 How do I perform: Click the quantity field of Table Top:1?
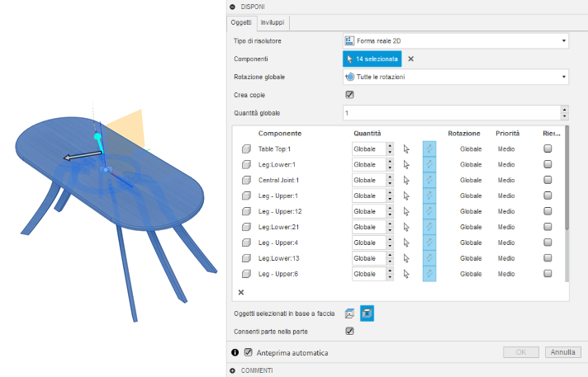(369, 149)
